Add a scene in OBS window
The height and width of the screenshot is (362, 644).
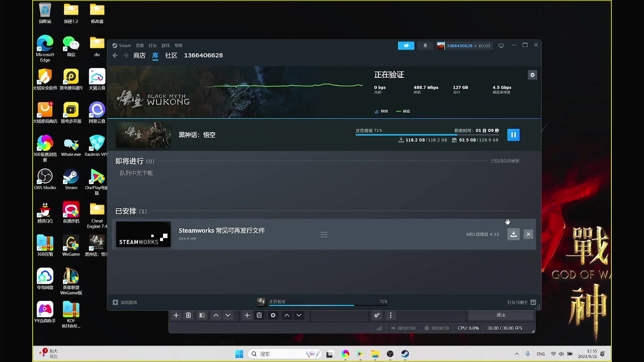pyautogui.click(x=176, y=315)
